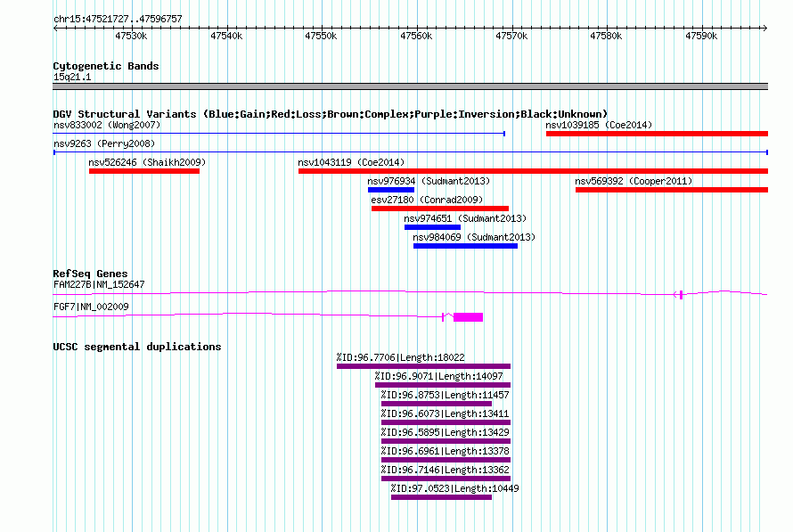This screenshot has width=793, height=532.
Task: Click the chr15:47521727..47596757 region label
Action: [x=118, y=20]
